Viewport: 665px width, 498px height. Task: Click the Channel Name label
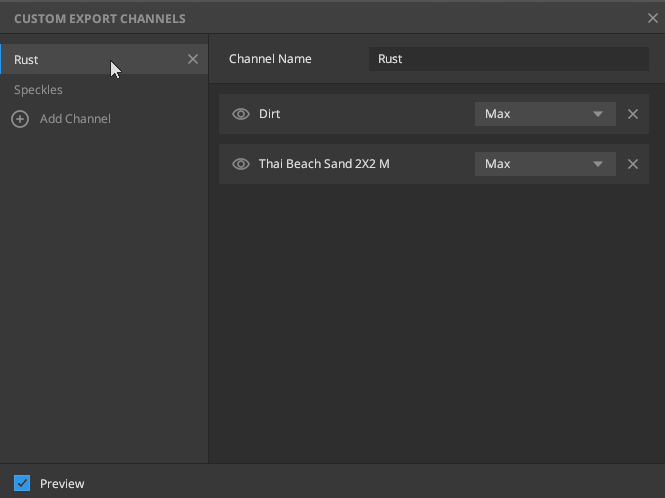pos(270,59)
